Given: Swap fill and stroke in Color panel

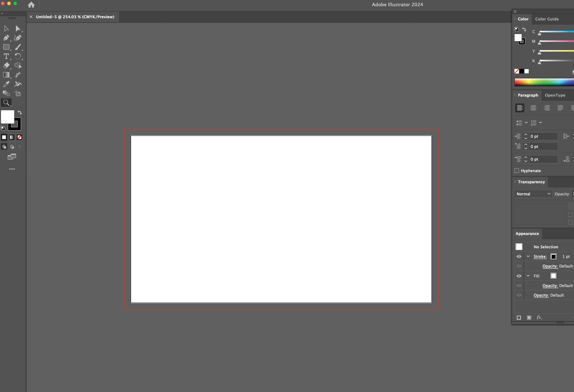Looking at the screenshot, I should click(524, 29).
